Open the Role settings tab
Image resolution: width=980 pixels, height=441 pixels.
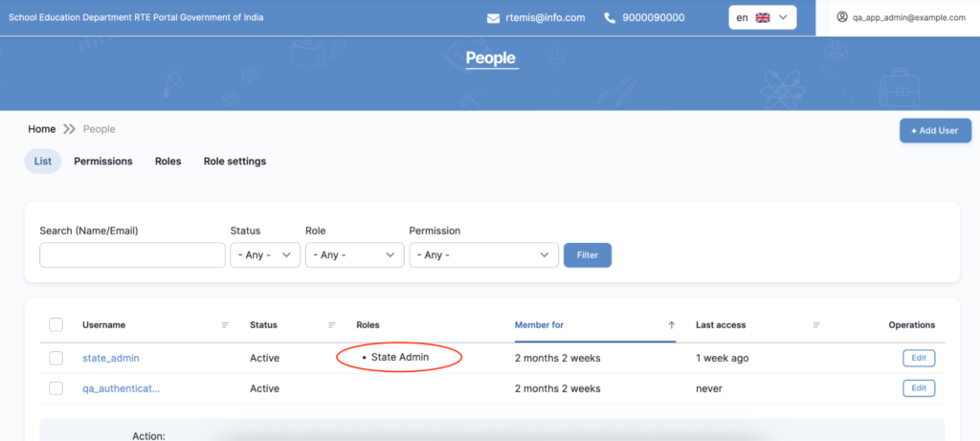click(234, 162)
